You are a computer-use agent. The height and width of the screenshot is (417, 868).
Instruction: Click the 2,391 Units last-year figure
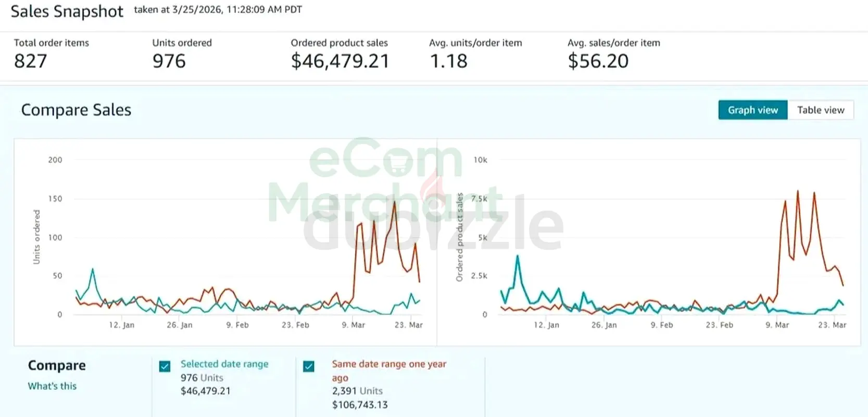(x=357, y=391)
